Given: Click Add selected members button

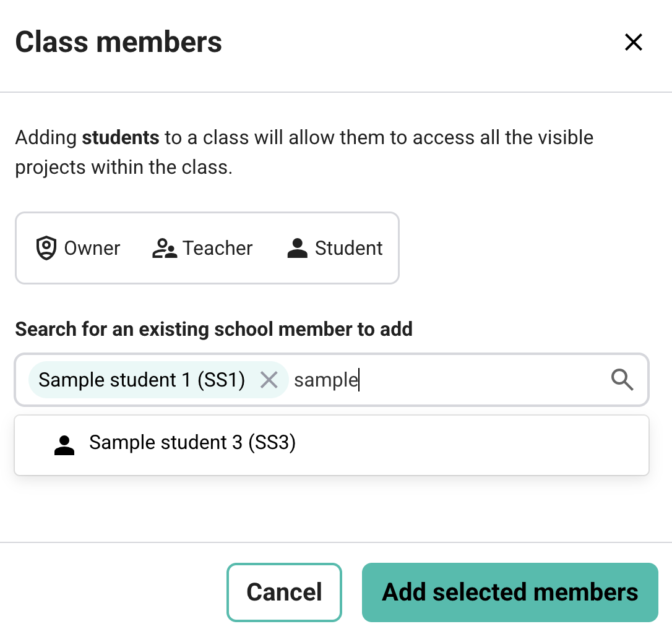Looking at the screenshot, I should tap(510, 592).
